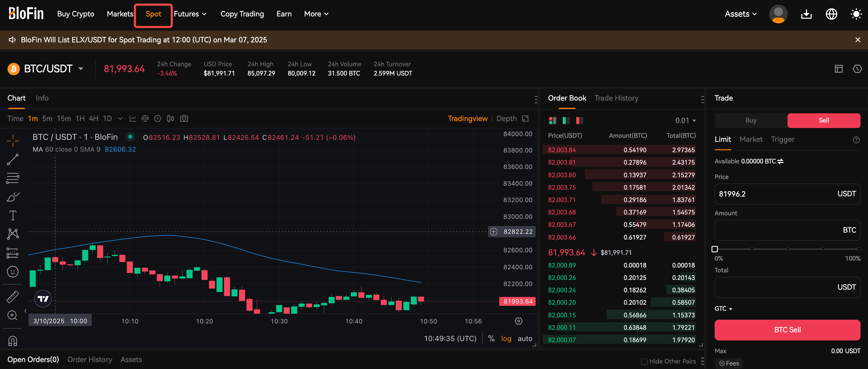Expand more time interval options
Image resolution: width=868 pixels, height=369 pixels.
point(120,118)
